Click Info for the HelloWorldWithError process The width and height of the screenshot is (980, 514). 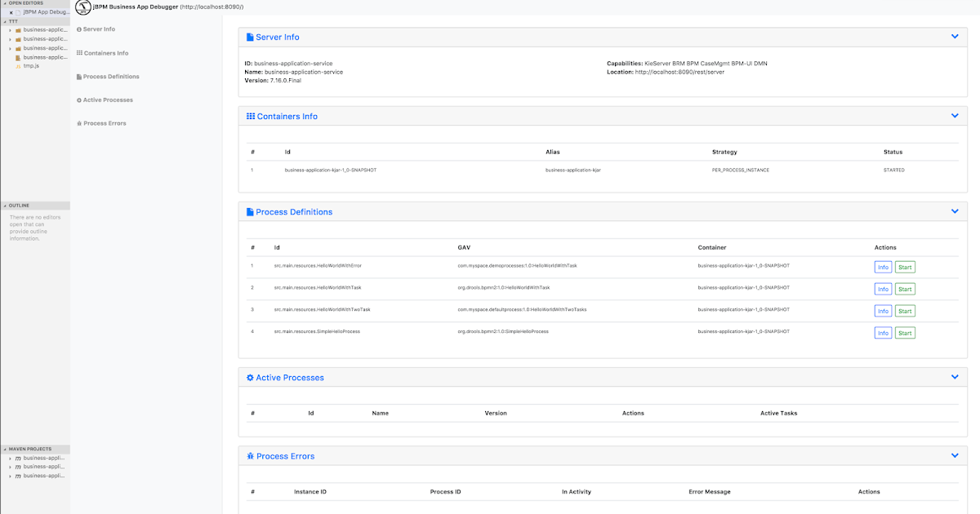883,267
